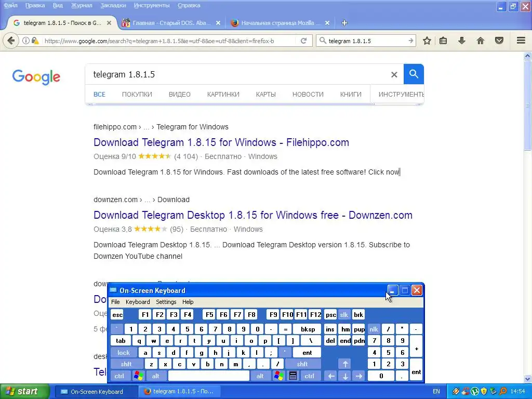Toggle the left shft key
Image resolution: width=532 pixels, height=399 pixels.
(126, 364)
